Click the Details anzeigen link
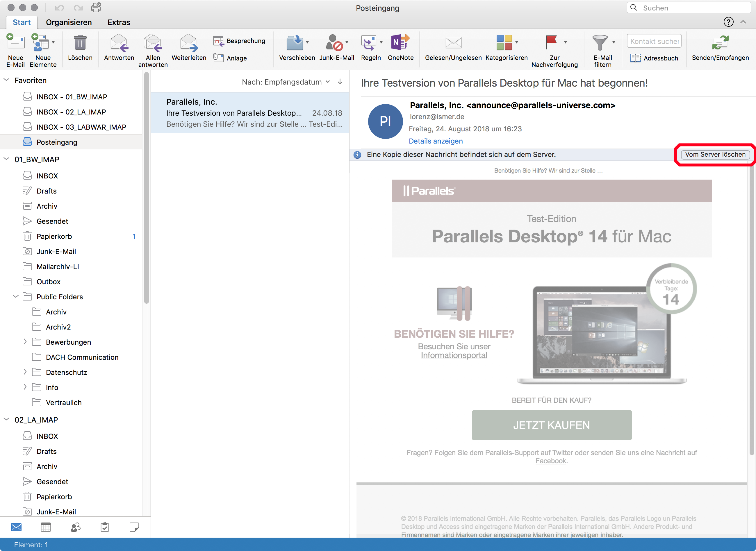 tap(436, 141)
